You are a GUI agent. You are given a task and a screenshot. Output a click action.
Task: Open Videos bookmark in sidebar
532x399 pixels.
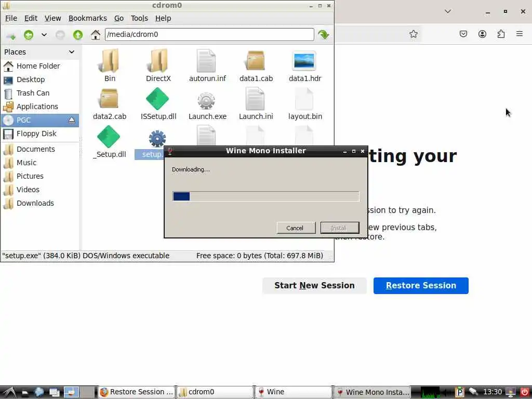(x=39, y=190)
